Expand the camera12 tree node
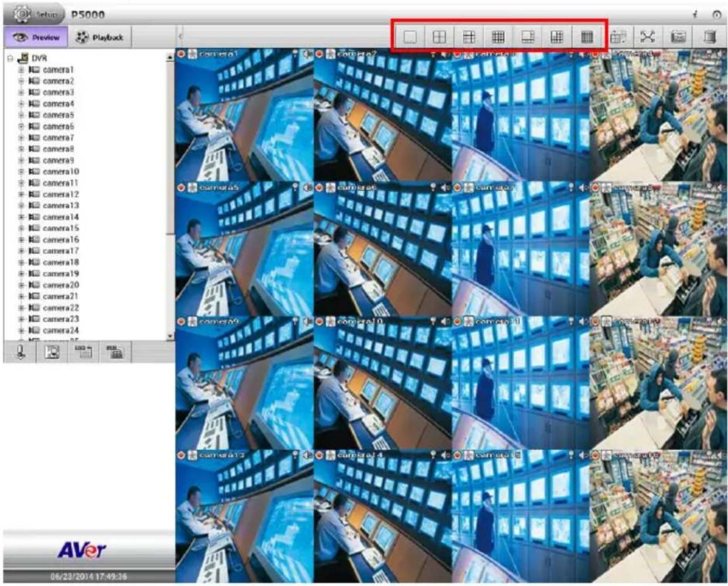 pyautogui.click(x=21, y=194)
